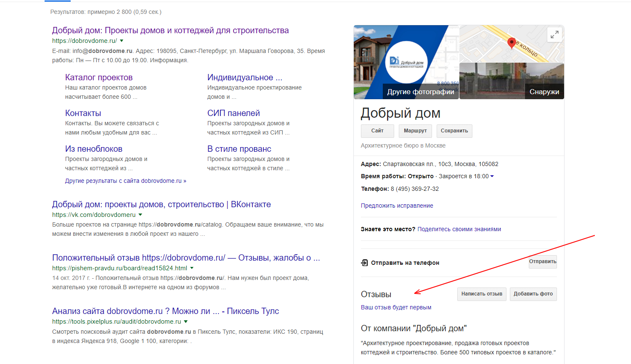Click the 'Добавить фото' button
This screenshot has width=631, height=364.
click(x=533, y=294)
